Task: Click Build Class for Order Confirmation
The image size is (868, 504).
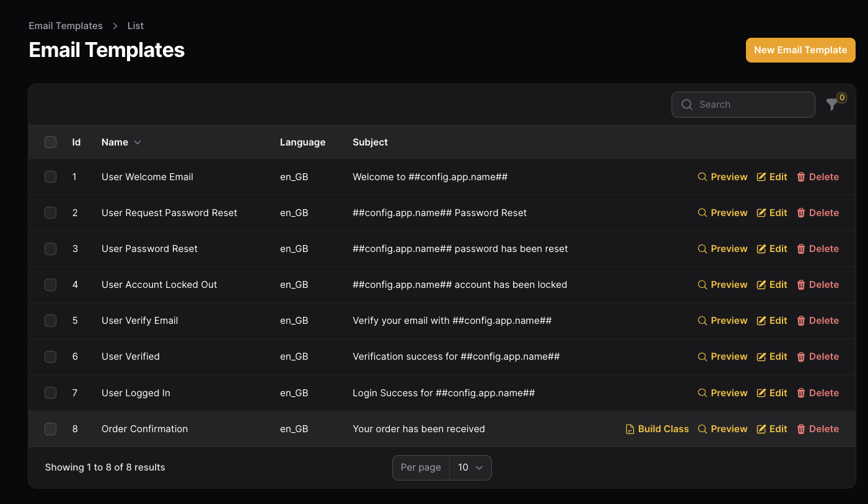Action: (x=657, y=429)
